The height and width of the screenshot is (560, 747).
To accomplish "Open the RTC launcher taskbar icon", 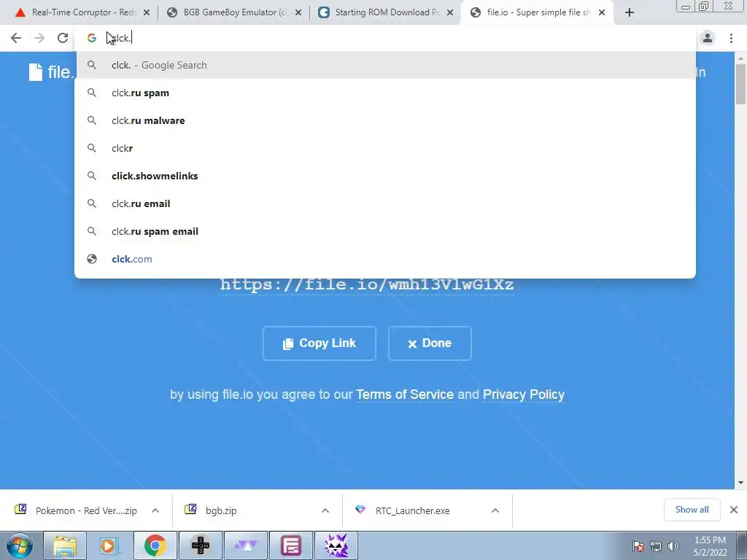I will 245,545.
